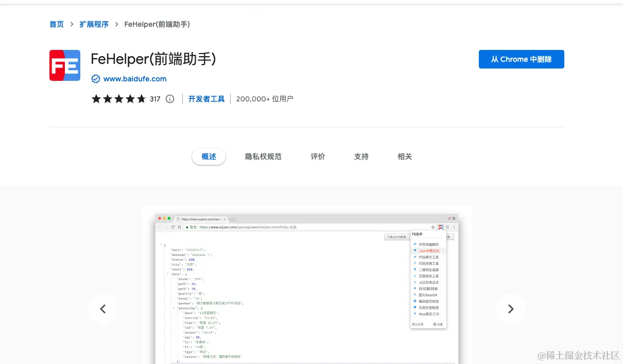Click Js正则表达式 in the preview menu

click(x=428, y=282)
